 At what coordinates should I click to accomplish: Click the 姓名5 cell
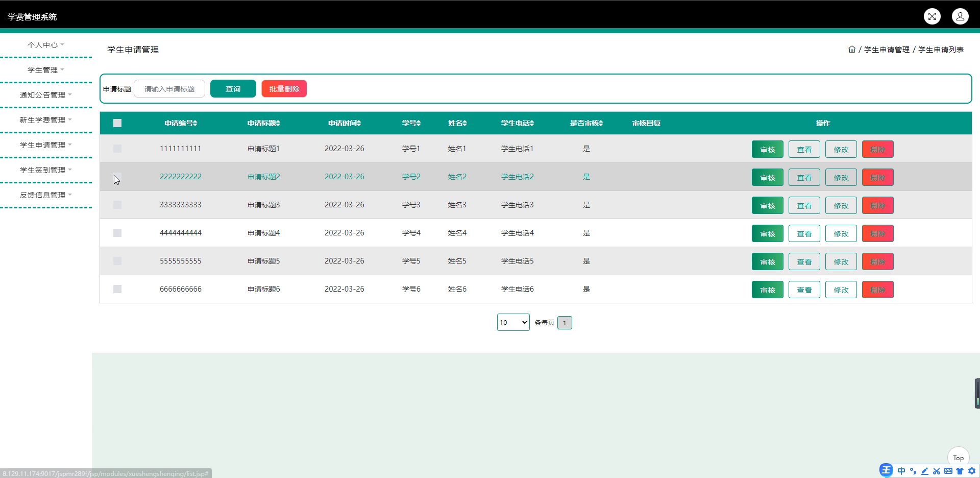pos(457,261)
